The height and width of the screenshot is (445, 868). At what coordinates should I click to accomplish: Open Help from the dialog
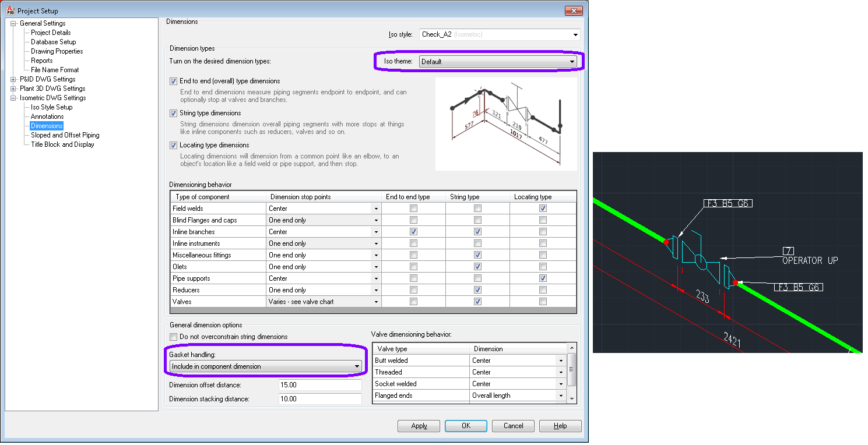pyautogui.click(x=560, y=425)
